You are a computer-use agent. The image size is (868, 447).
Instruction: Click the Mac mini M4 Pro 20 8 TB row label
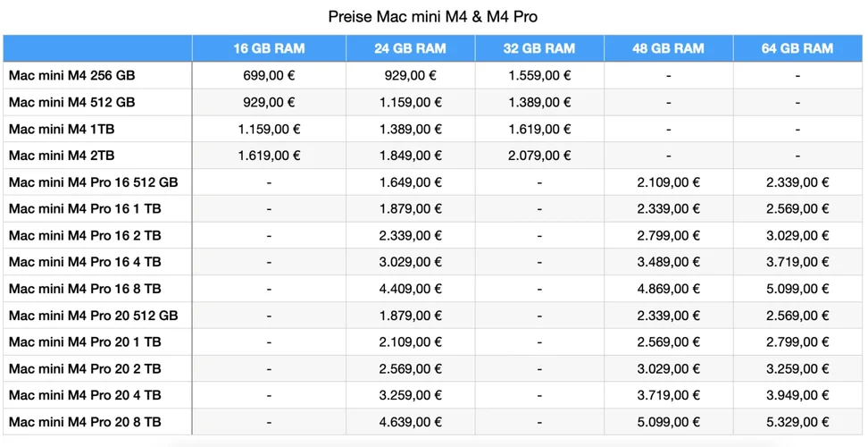(85, 422)
